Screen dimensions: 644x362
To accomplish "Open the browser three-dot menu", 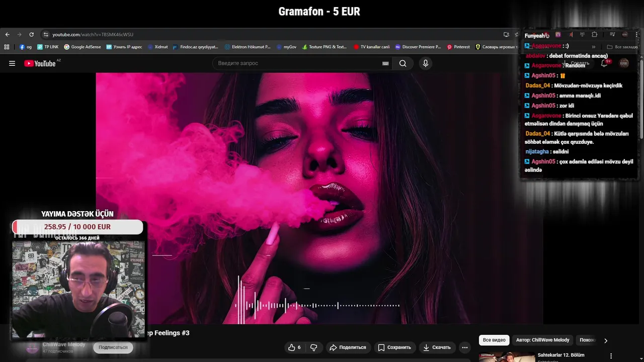I will click(x=637, y=35).
